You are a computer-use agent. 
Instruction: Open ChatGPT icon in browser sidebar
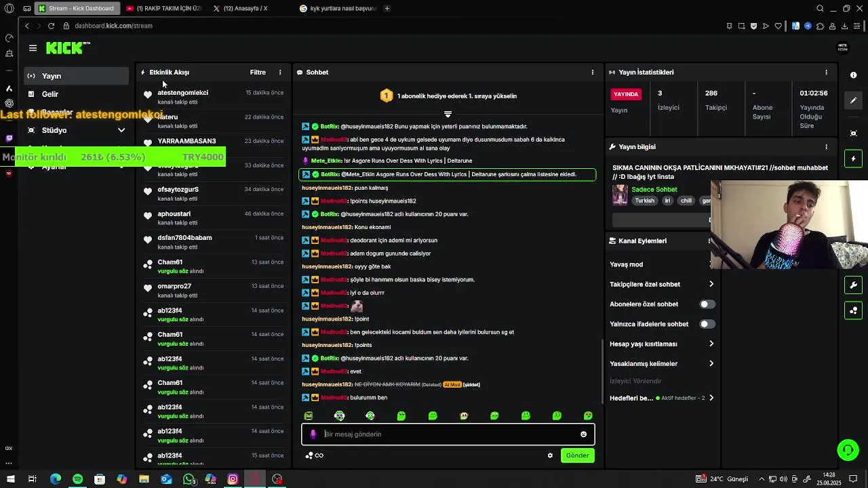coord(9,103)
